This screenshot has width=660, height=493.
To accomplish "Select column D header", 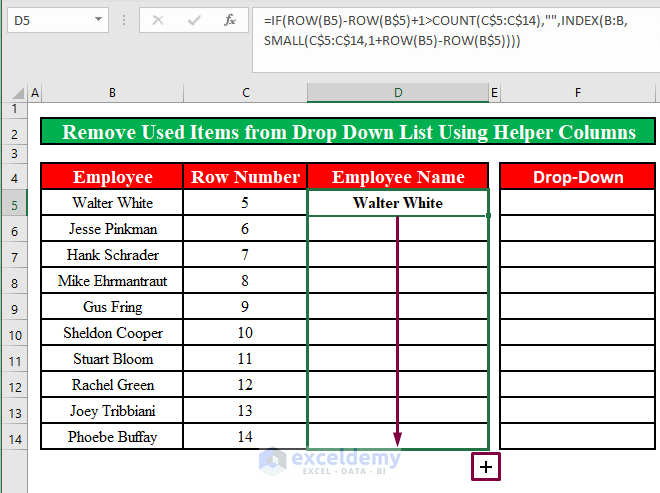I will coord(398,93).
